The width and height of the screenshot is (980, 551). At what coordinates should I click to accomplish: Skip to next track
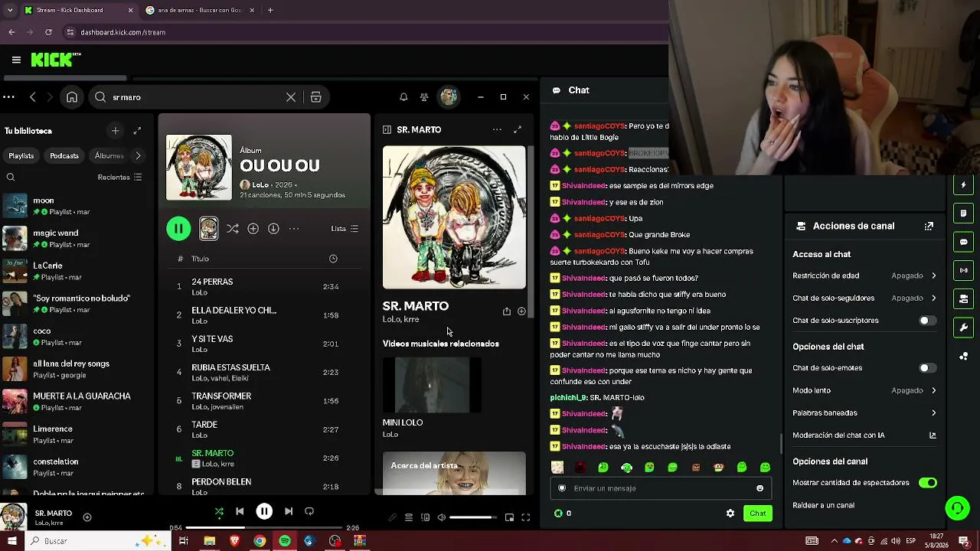(x=289, y=511)
